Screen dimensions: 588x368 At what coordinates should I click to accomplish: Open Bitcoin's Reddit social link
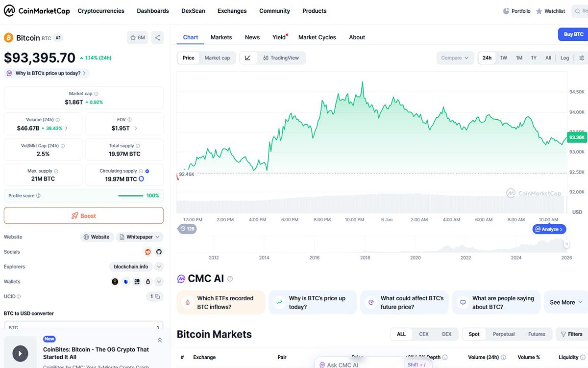pos(148,252)
